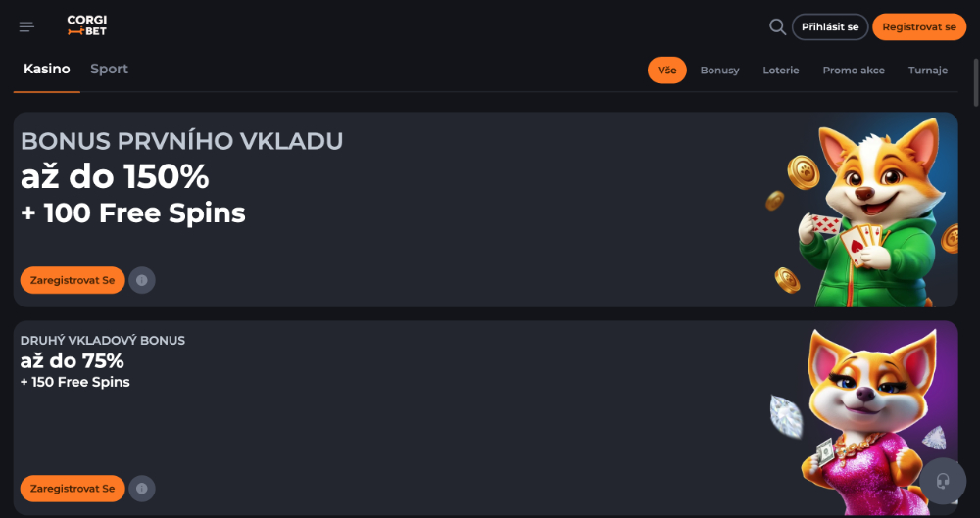Switch to the Sport tab
The image size is (980, 518).
click(x=109, y=70)
